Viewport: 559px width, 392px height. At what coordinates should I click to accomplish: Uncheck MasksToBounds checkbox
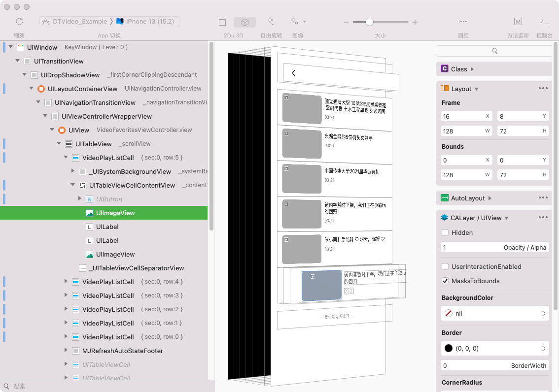[445, 281]
